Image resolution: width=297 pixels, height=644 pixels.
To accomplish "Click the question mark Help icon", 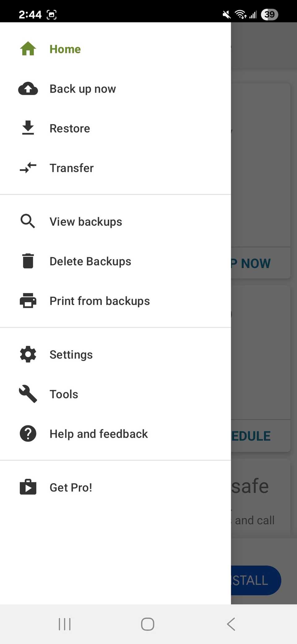I will (28, 433).
